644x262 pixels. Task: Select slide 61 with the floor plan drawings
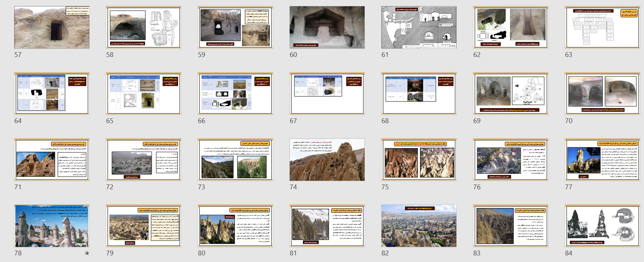(x=419, y=27)
